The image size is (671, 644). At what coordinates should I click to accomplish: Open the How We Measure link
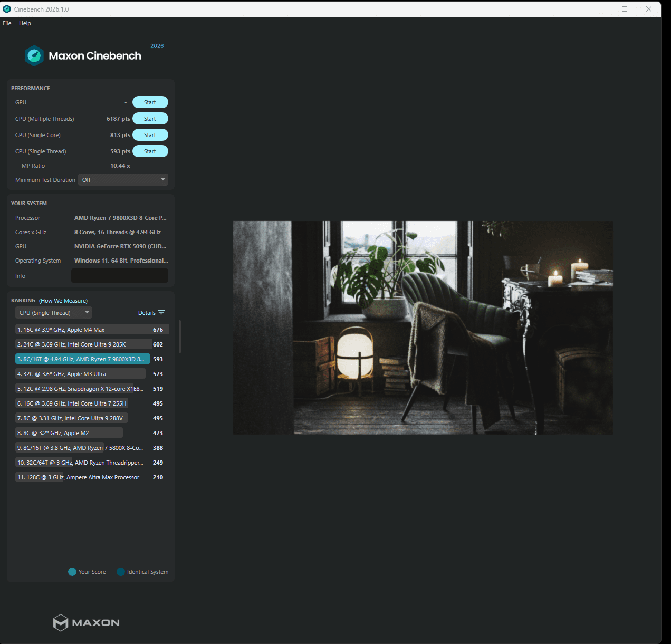[63, 301]
